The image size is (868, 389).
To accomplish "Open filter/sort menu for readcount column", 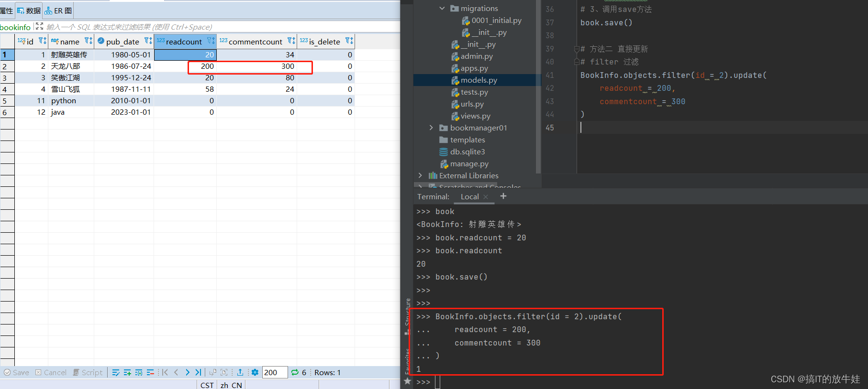I will tap(211, 41).
